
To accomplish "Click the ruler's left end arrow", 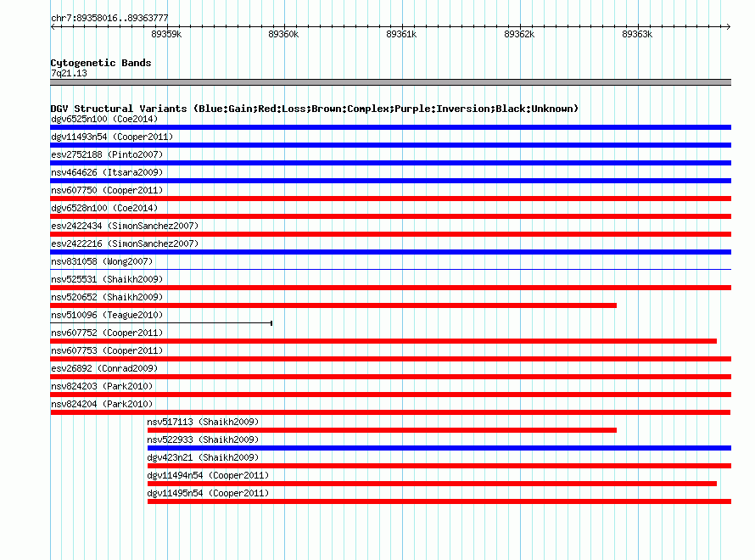I will [x=53, y=26].
